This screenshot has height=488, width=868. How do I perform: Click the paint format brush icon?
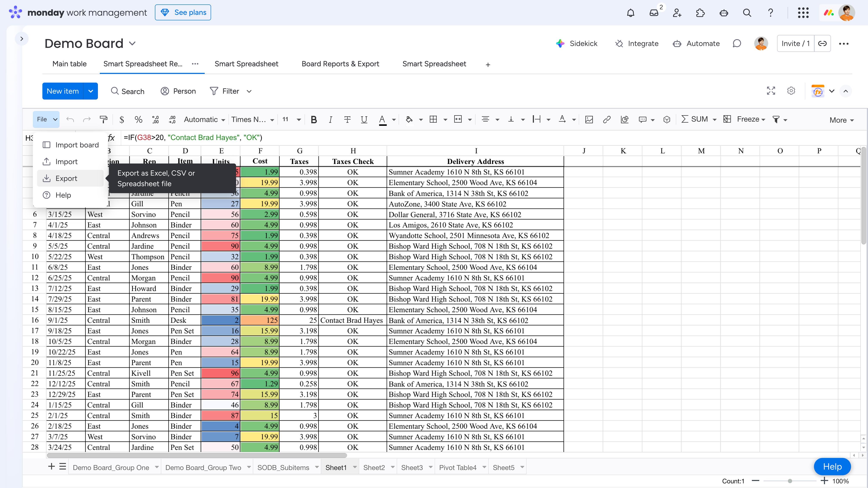coord(103,119)
